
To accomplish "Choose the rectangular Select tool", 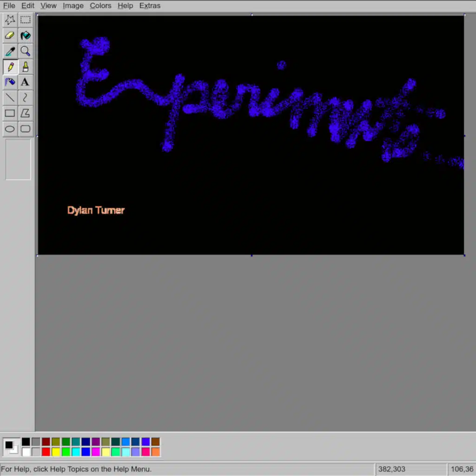I will (x=26, y=20).
